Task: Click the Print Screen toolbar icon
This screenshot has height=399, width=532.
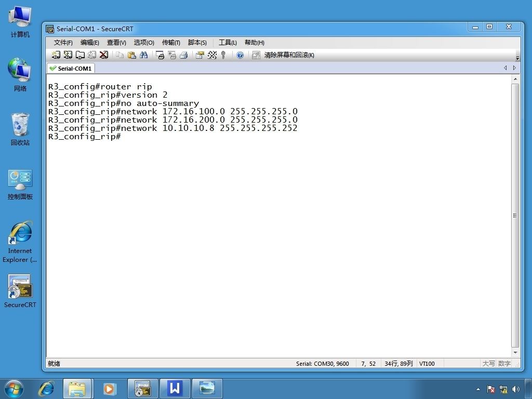Action: (160, 55)
